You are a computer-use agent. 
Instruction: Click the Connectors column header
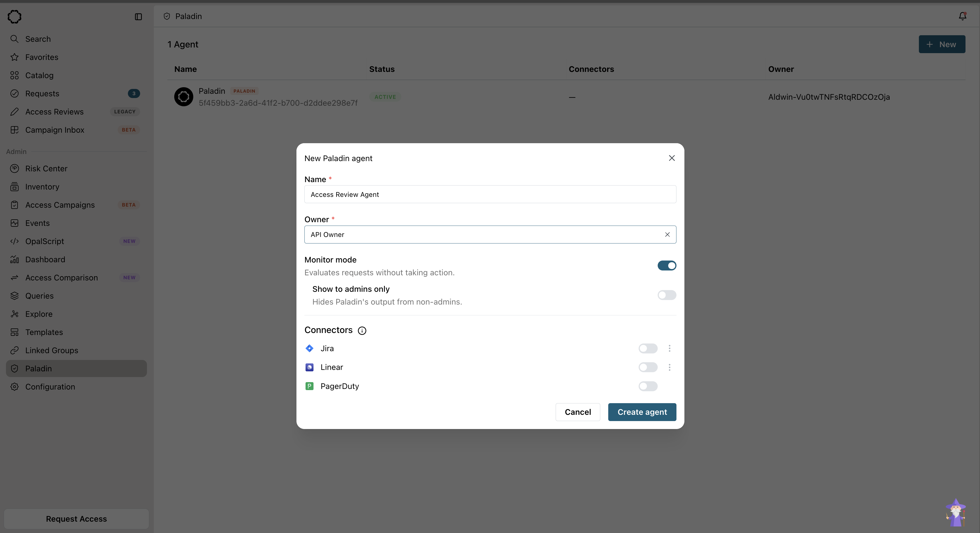click(x=591, y=69)
